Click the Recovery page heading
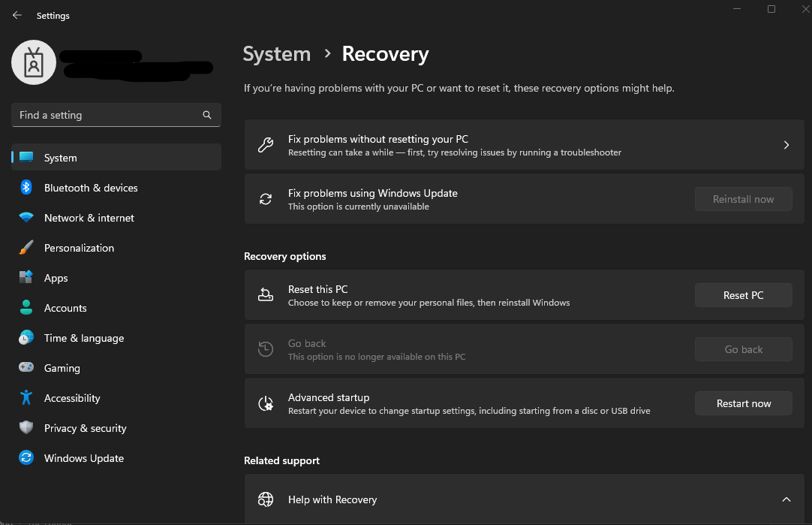Viewport: 812px width, 525px height. point(385,54)
